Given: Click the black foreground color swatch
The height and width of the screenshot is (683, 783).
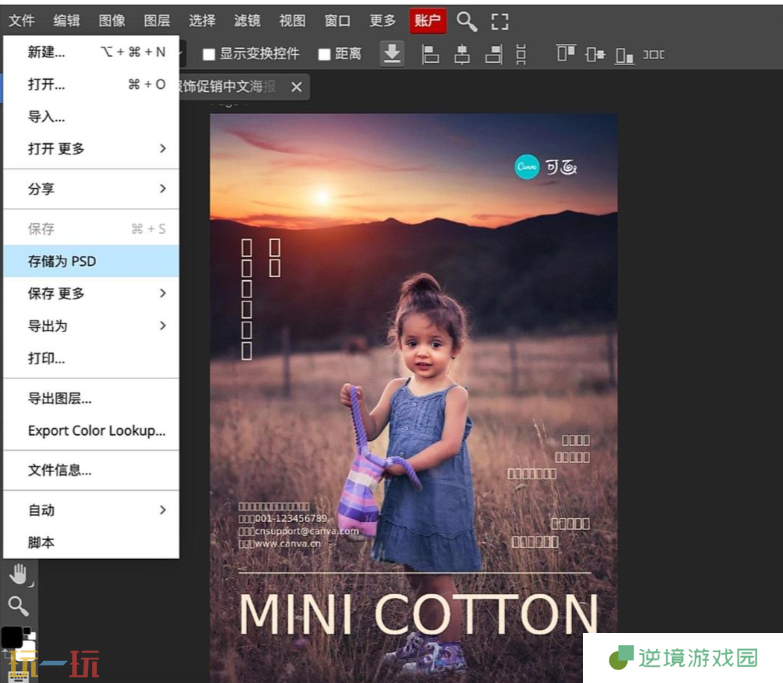Looking at the screenshot, I should coord(11,638).
